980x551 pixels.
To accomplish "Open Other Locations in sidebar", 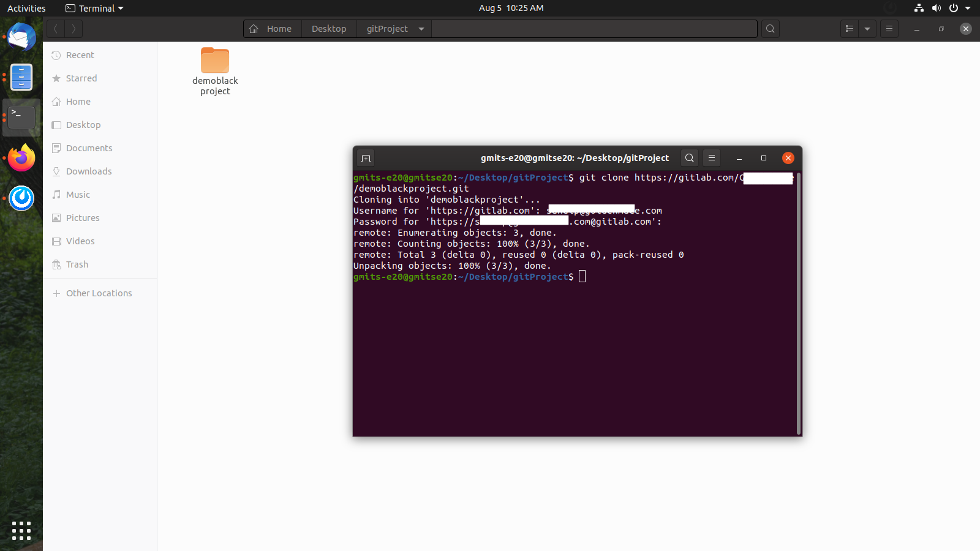I will click(x=99, y=293).
